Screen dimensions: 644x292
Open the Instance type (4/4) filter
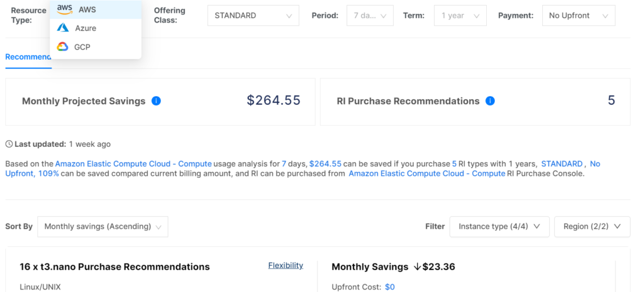pos(499,227)
